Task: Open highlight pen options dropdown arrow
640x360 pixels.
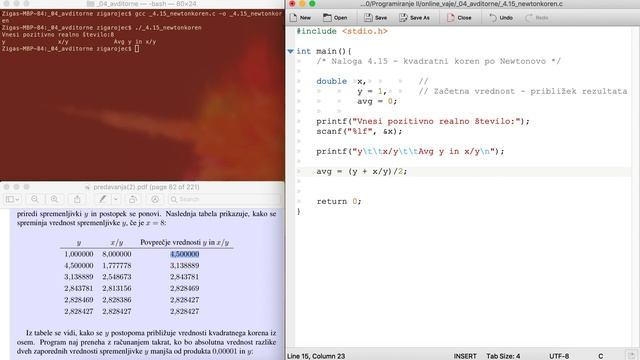Action: [116, 199]
